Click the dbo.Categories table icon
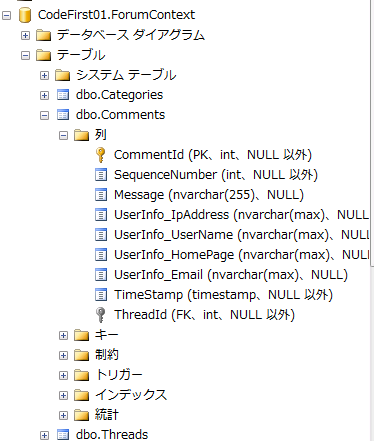The height and width of the screenshot is (441, 374). pos(63,95)
